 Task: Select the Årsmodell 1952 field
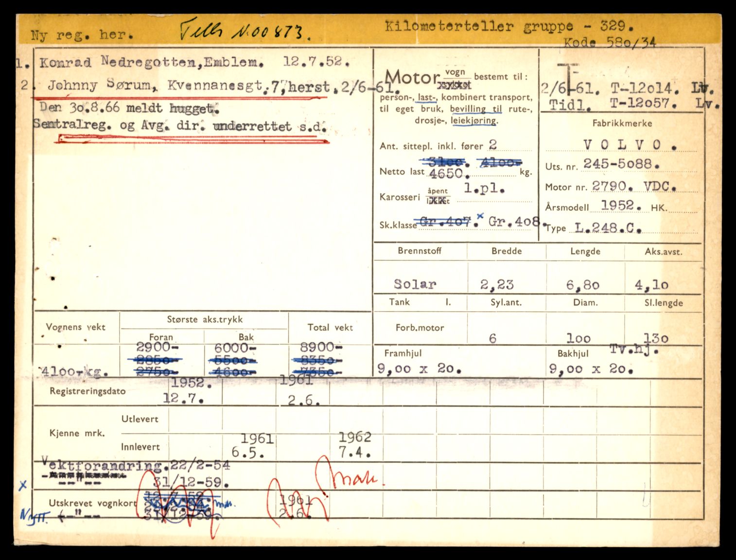tap(617, 206)
